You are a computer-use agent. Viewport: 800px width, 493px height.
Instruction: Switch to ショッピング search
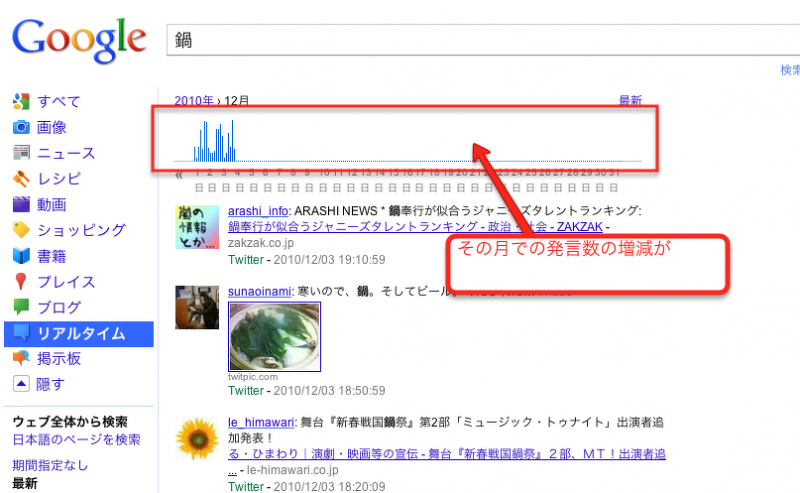(81, 230)
